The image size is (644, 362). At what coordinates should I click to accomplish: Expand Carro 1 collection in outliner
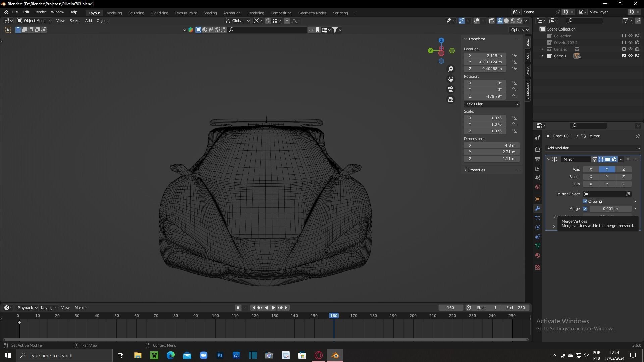pyautogui.click(x=542, y=56)
